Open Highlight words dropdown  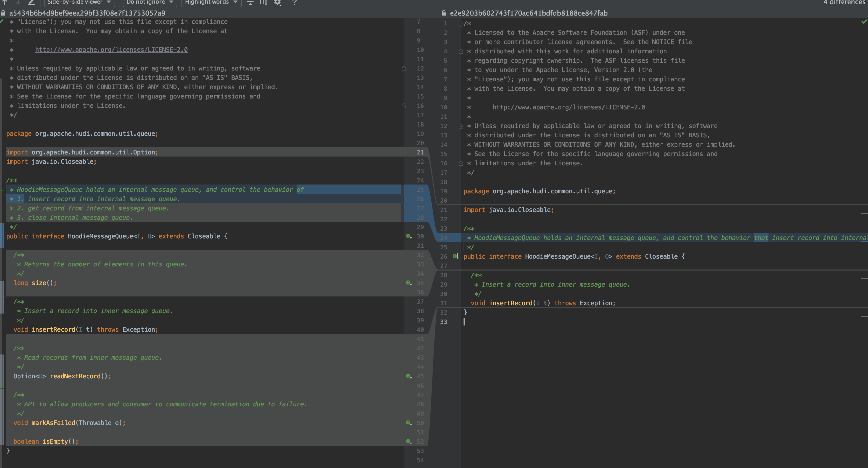tap(211, 2)
